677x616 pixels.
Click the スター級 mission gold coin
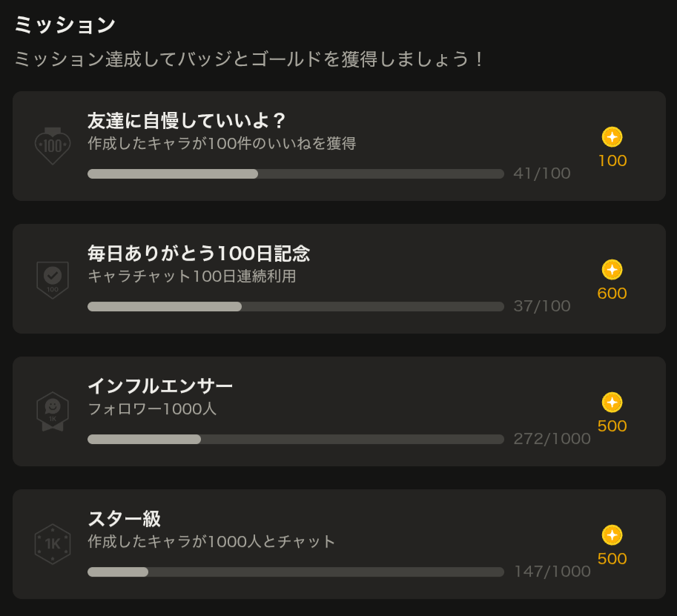tap(612, 535)
